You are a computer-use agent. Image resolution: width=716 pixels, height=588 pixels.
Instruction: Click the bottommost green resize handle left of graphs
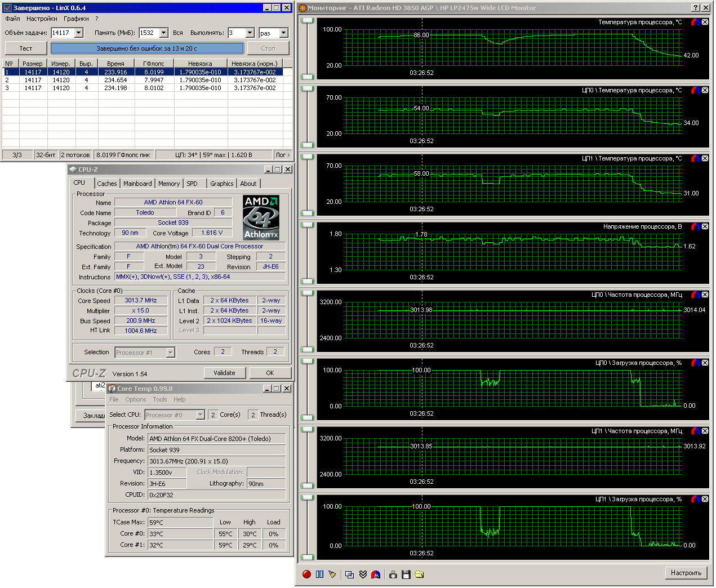click(x=307, y=558)
